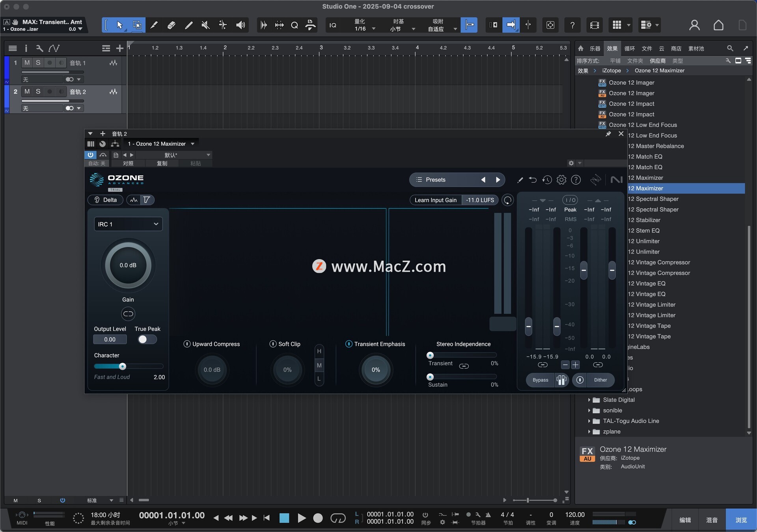Enable Soft Clip power toggle
The image size is (757, 532).
pyautogui.click(x=273, y=344)
